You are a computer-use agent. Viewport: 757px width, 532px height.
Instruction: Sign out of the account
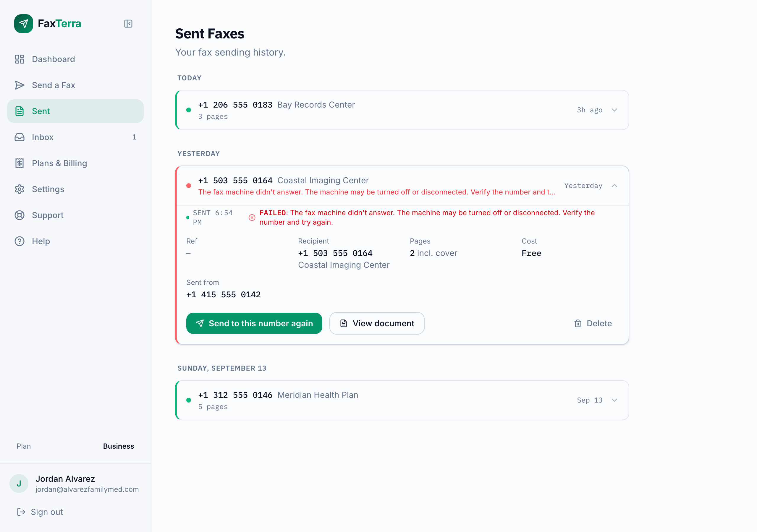coord(40,512)
